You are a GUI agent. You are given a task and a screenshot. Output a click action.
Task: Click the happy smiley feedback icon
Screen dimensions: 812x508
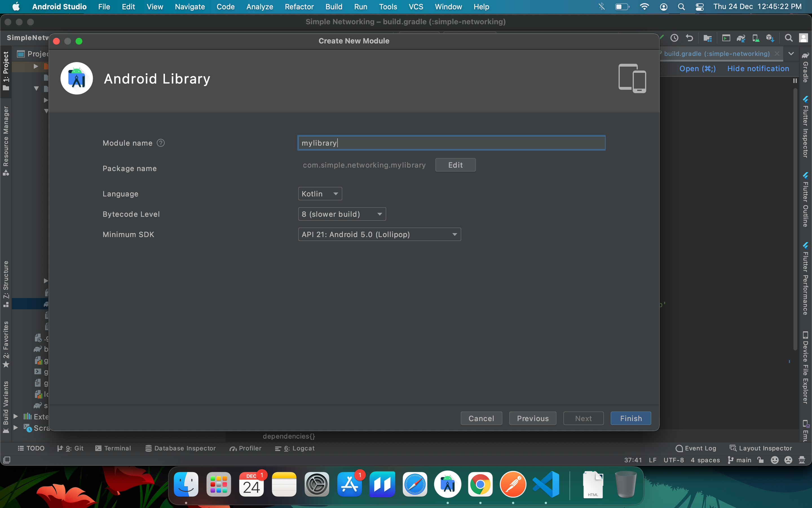(775, 460)
